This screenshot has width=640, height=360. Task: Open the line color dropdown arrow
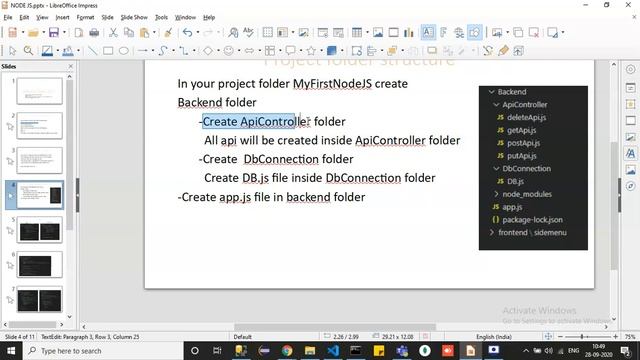(x=58, y=51)
